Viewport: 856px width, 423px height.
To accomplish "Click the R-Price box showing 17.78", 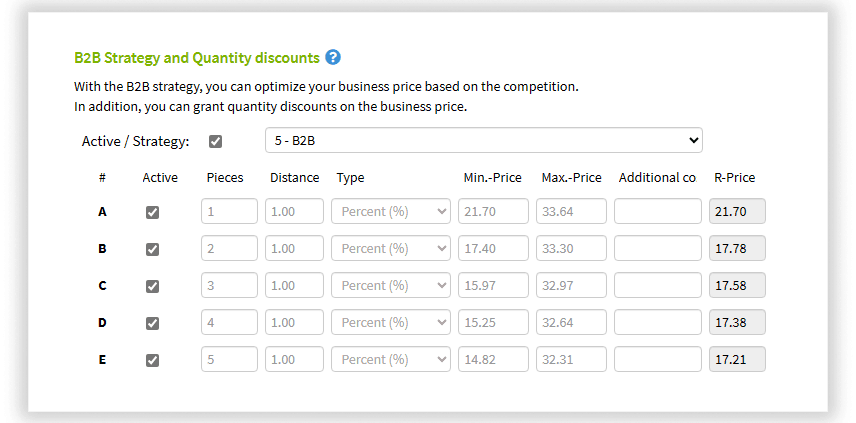I will pos(738,248).
